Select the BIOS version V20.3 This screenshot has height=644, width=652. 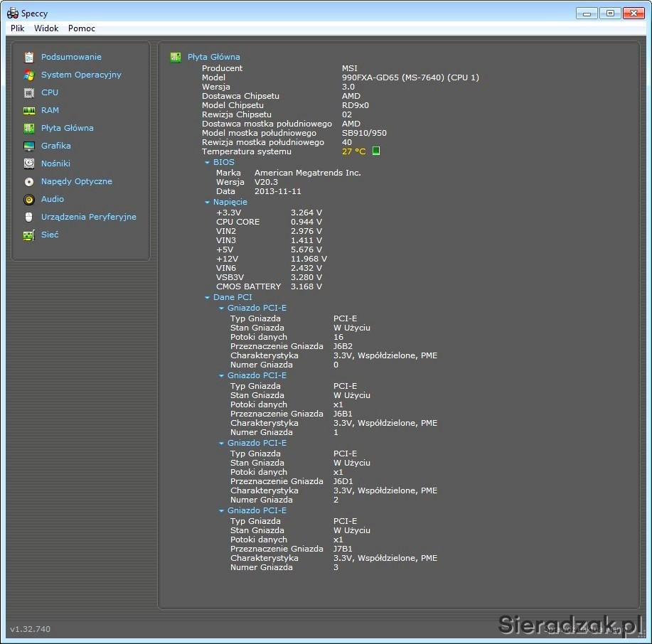tap(266, 182)
